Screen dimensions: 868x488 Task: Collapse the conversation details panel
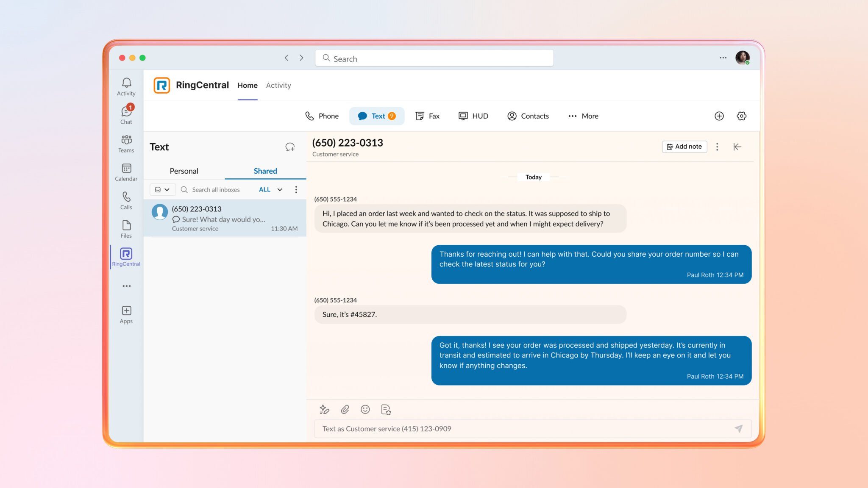737,147
